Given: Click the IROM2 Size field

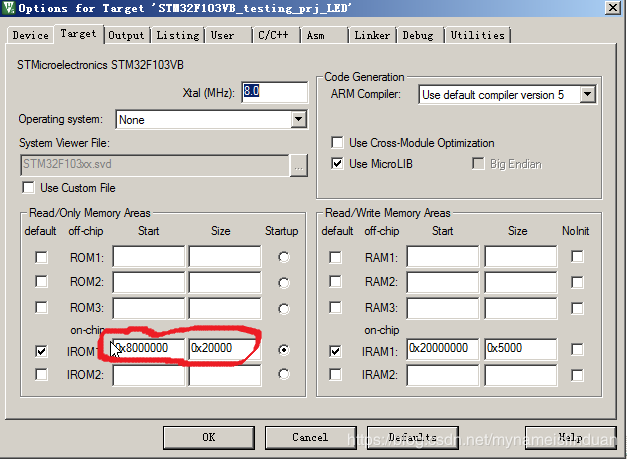Looking at the screenshot, I should (225, 375).
